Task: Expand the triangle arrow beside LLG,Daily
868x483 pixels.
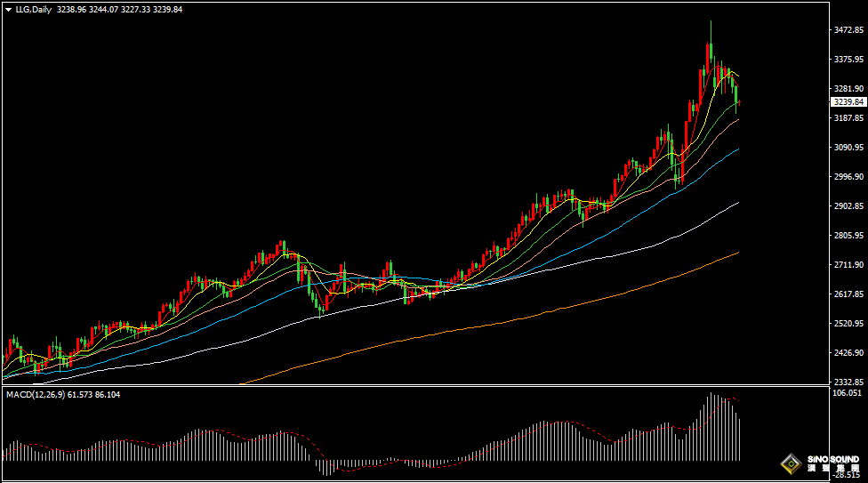Action: point(9,10)
